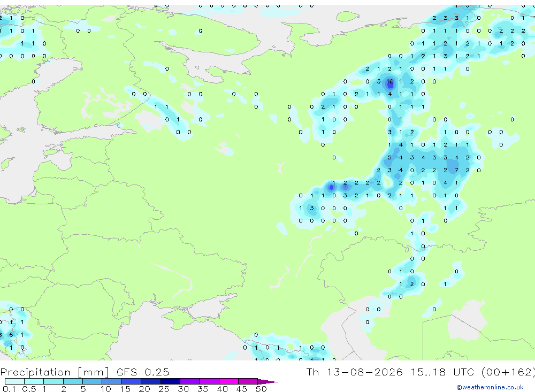
Task: Open the weatheronline.co.uk copyright link
Action: tap(490, 387)
